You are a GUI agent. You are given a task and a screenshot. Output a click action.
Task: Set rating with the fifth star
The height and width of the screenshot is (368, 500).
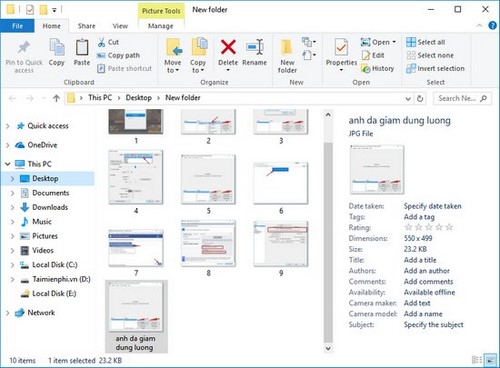point(449,227)
